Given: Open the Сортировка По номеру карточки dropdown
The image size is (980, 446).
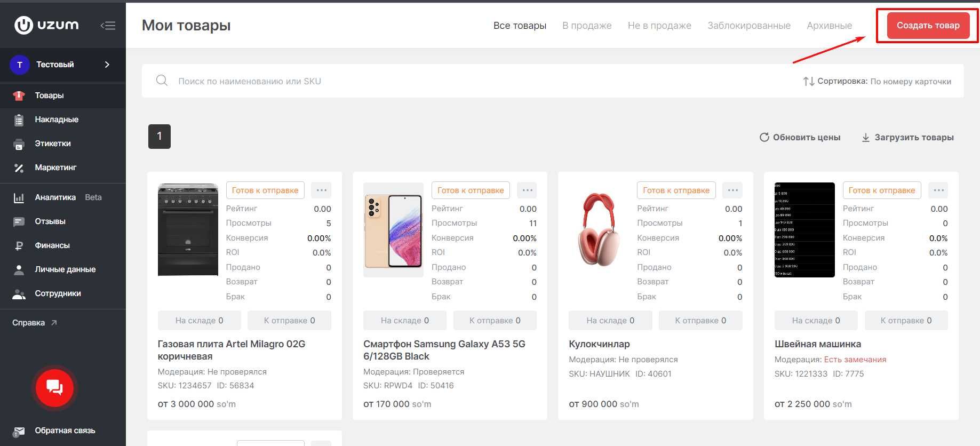Looking at the screenshot, I should coord(877,82).
